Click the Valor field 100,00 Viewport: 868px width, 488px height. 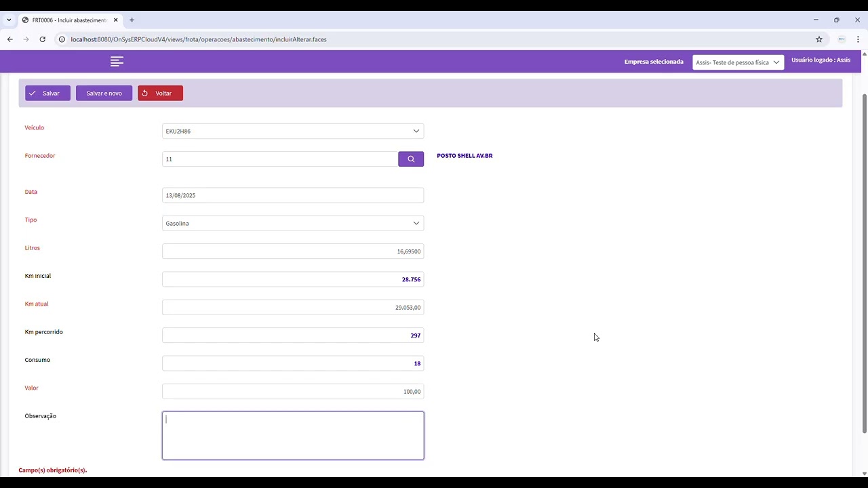pos(293,391)
